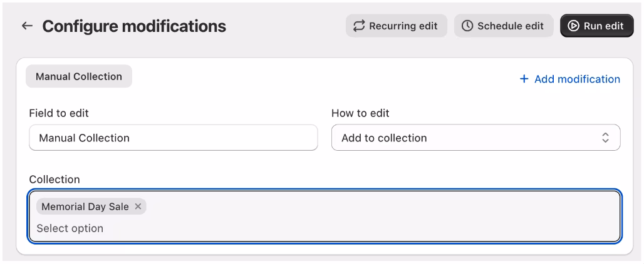Click the play icon in Run edit

tap(573, 26)
